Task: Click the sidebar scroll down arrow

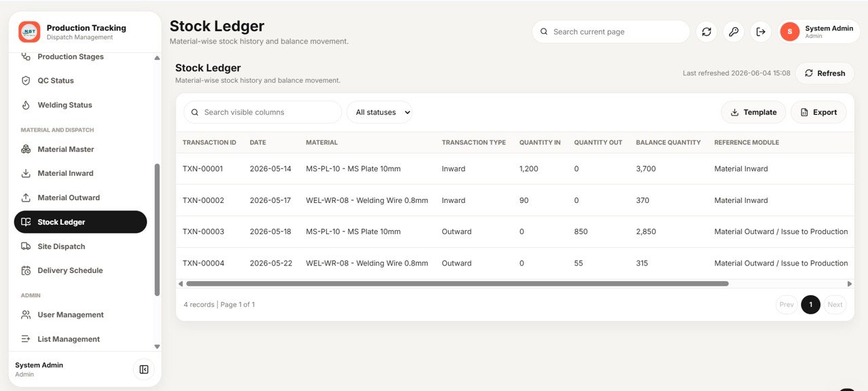Action: point(157,346)
